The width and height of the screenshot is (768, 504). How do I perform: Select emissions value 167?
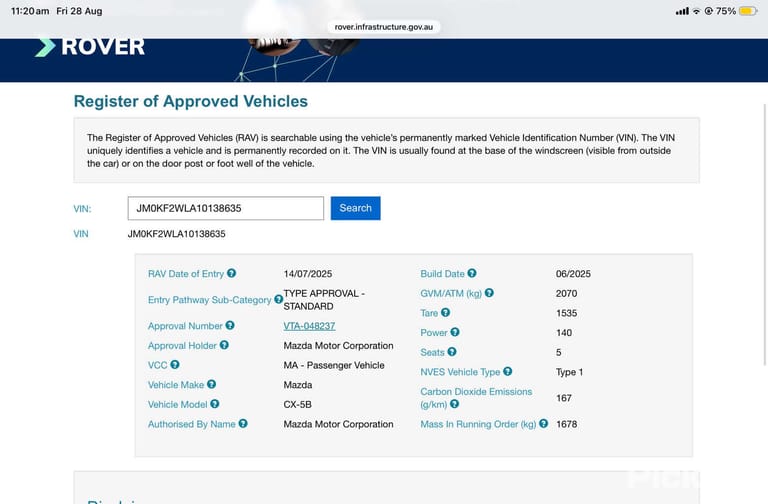(564, 398)
